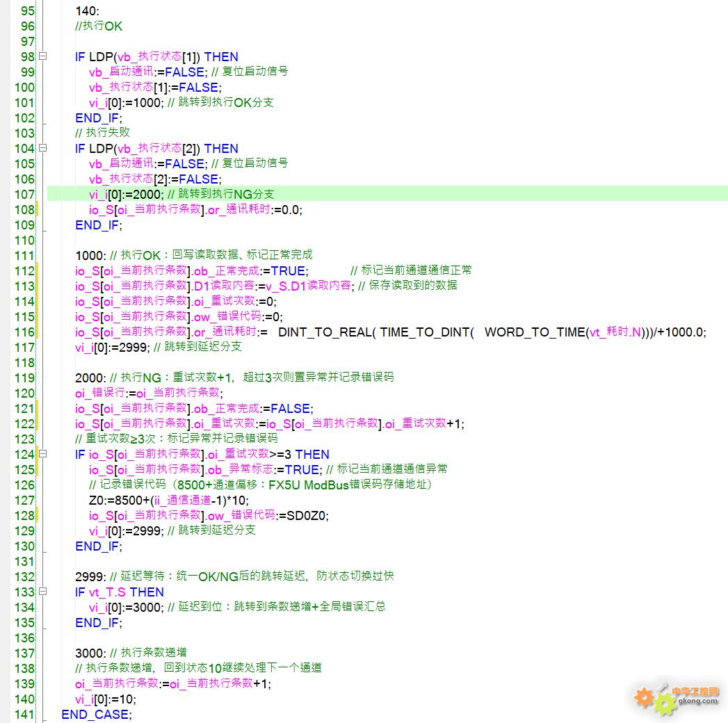Click line number 141 in the gutter
Viewport: 728px width, 723px height.
[x=24, y=715]
